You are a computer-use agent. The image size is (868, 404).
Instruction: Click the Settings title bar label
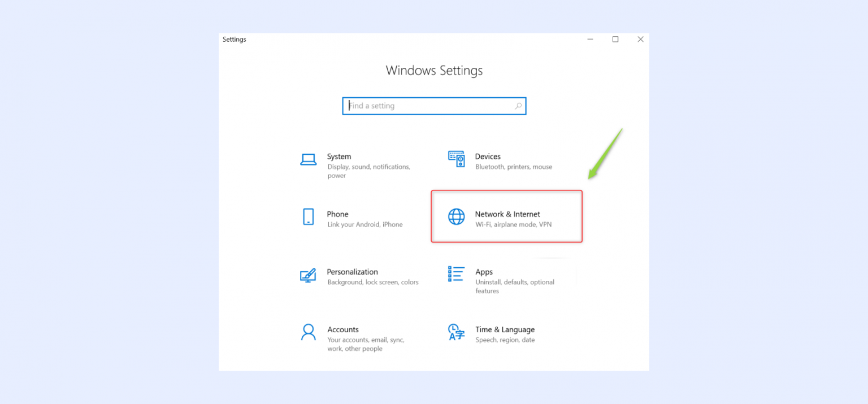click(234, 39)
